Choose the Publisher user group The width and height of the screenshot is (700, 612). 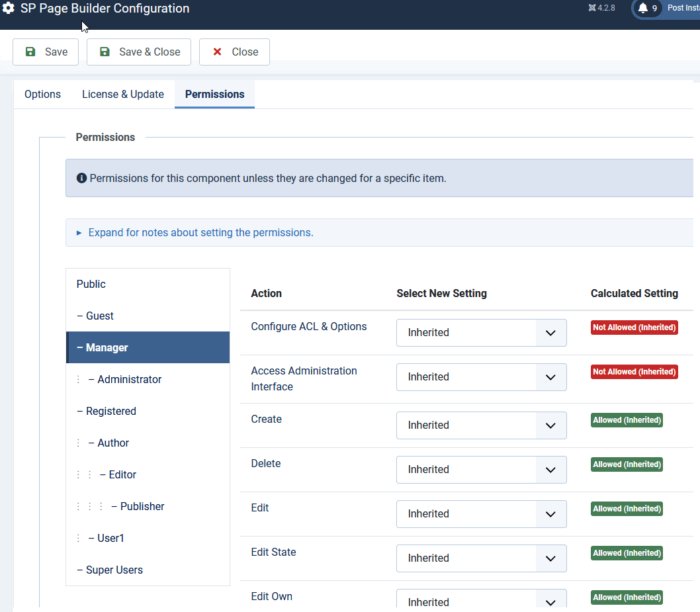[142, 507]
